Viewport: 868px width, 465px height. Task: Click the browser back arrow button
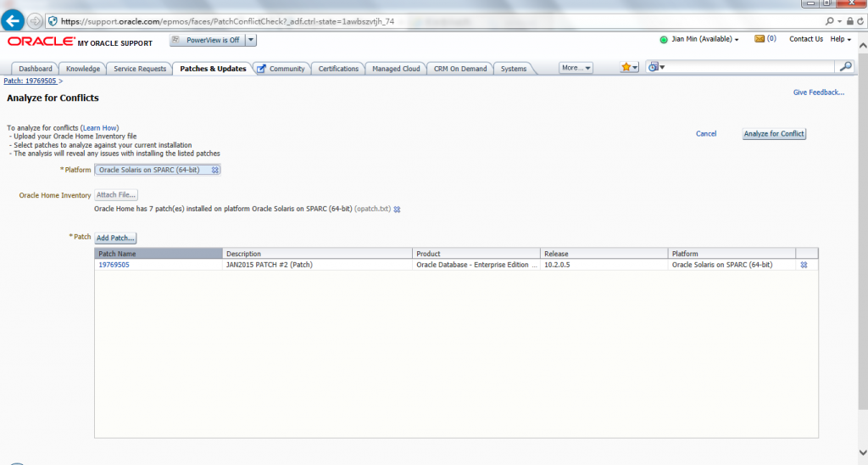[x=13, y=21]
